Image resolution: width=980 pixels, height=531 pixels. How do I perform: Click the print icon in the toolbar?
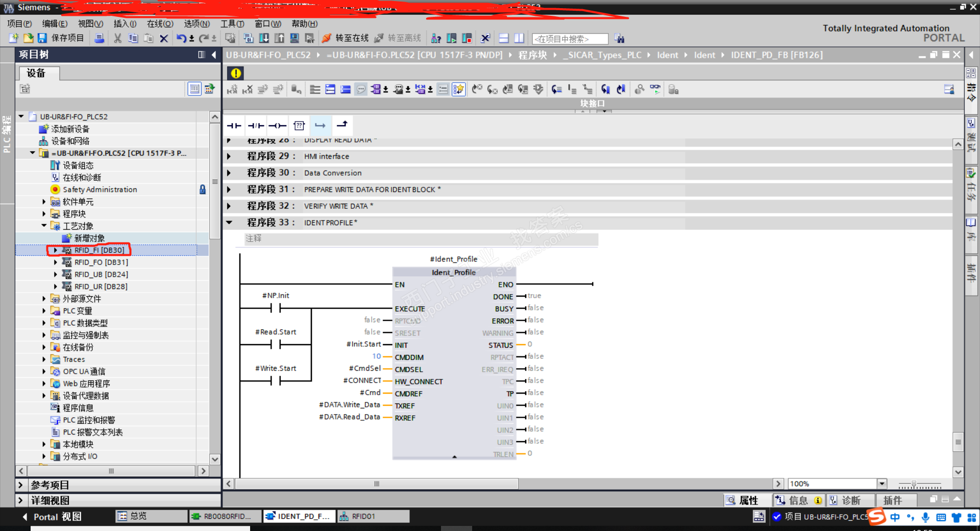[x=100, y=38]
